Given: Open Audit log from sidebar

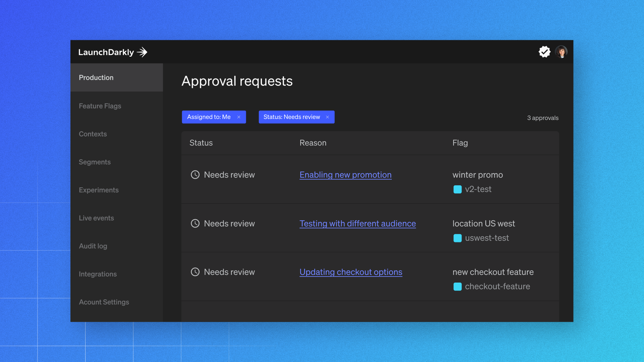Looking at the screenshot, I should click(x=93, y=246).
